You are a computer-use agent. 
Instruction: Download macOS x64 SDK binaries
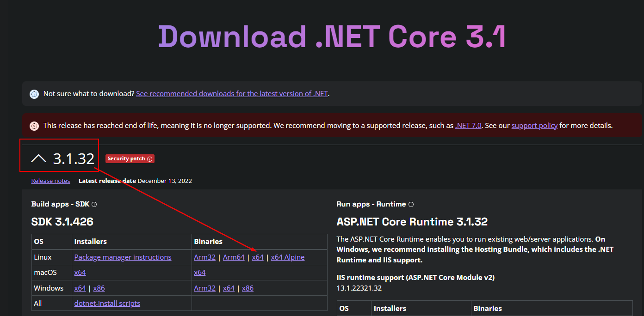200,272
